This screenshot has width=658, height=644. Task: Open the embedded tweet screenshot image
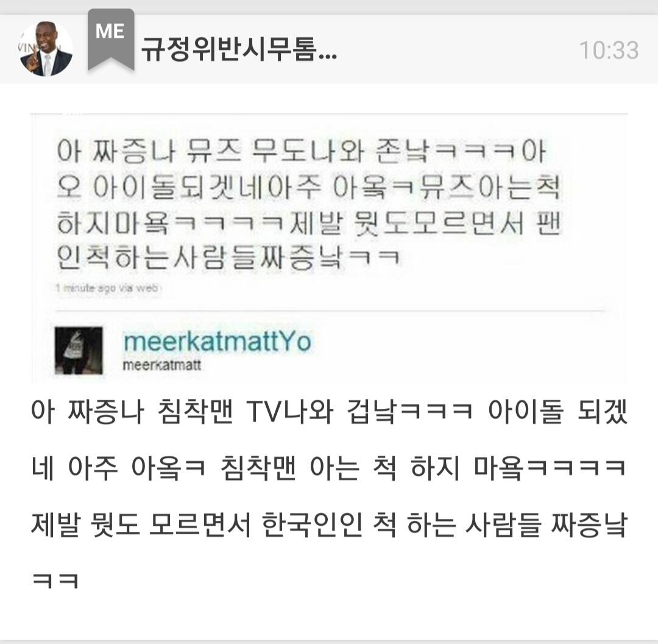(x=329, y=247)
